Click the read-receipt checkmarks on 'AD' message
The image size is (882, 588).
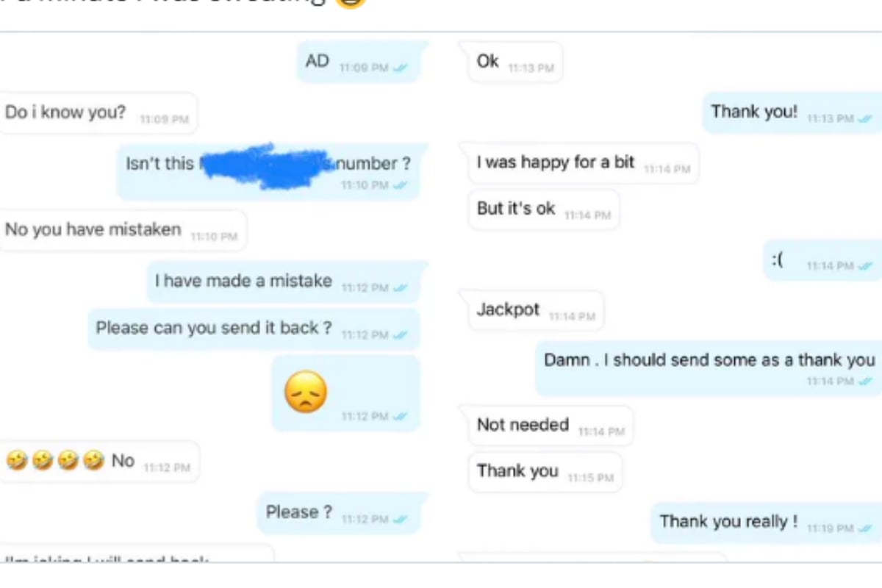tap(400, 68)
